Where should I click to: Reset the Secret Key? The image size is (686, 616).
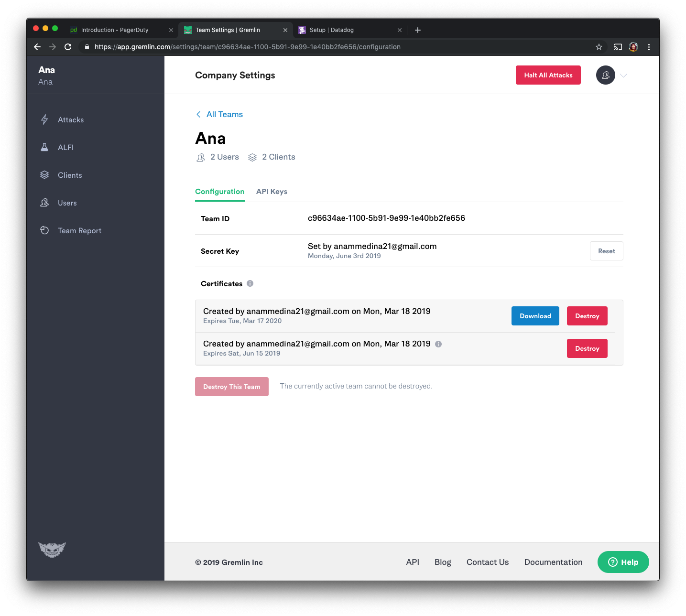click(607, 251)
